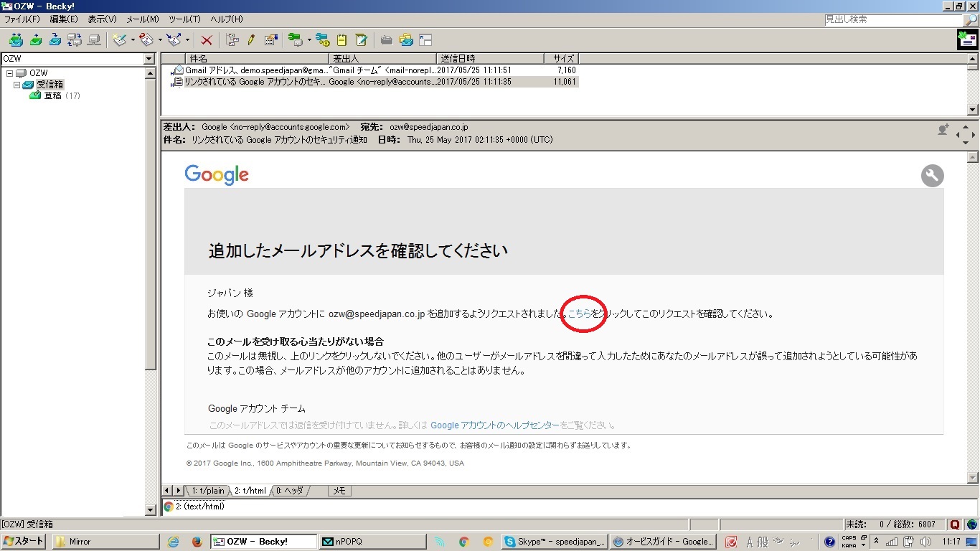Screen dimensions: 980x551
Task: Open the 編集(E) menu
Action: point(64,19)
